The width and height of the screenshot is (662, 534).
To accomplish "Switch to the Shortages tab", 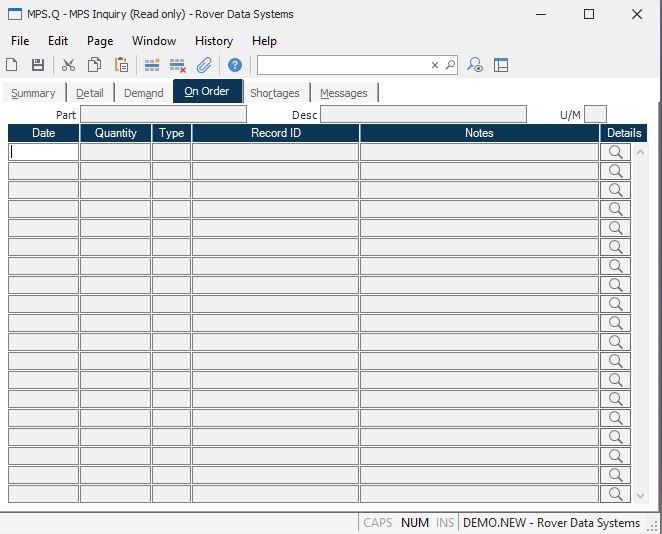I will coord(274,93).
